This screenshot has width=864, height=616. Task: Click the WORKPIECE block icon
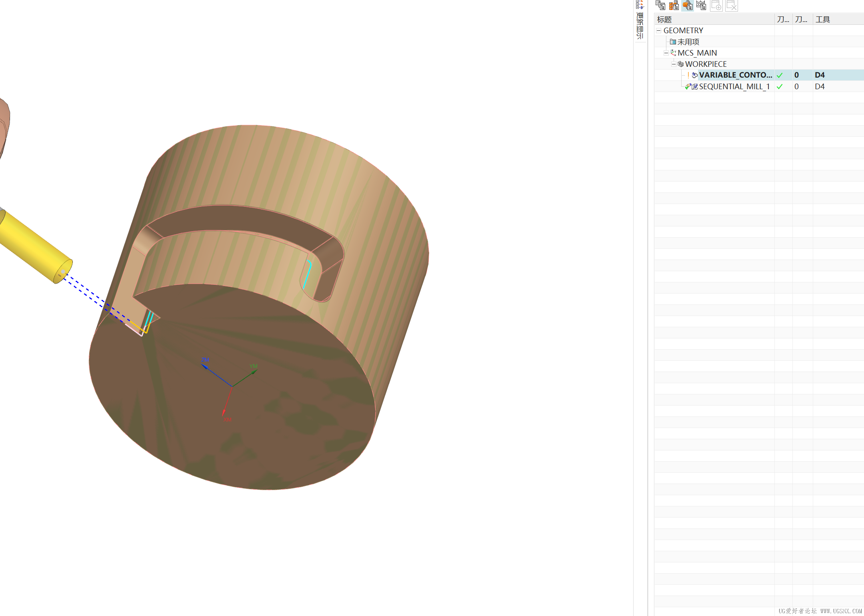(x=680, y=64)
